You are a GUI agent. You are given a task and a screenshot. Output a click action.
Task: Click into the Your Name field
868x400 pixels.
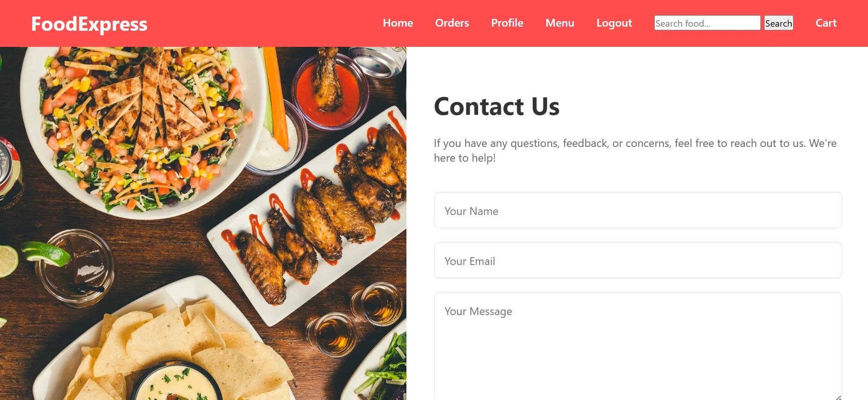(x=638, y=210)
